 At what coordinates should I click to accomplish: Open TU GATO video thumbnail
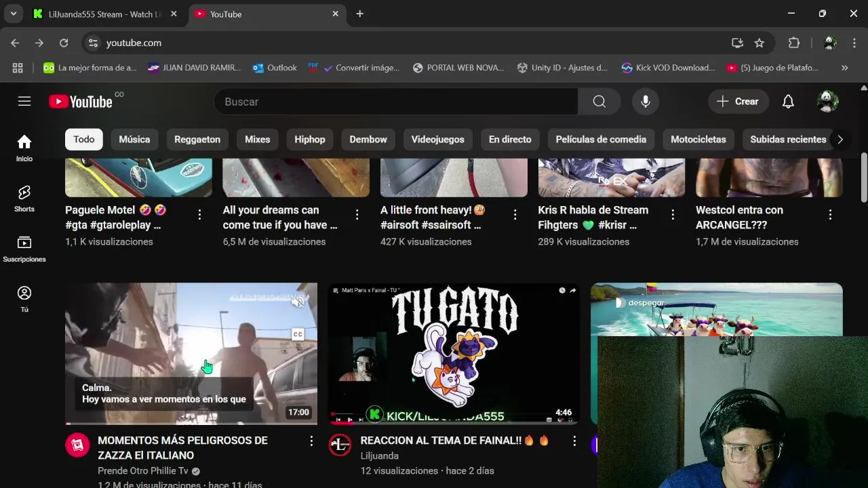[x=454, y=353]
